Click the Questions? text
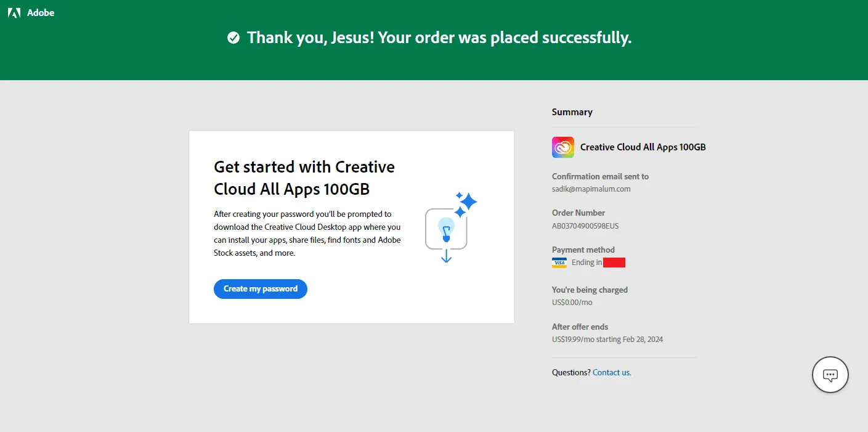868x432 pixels. [571, 372]
